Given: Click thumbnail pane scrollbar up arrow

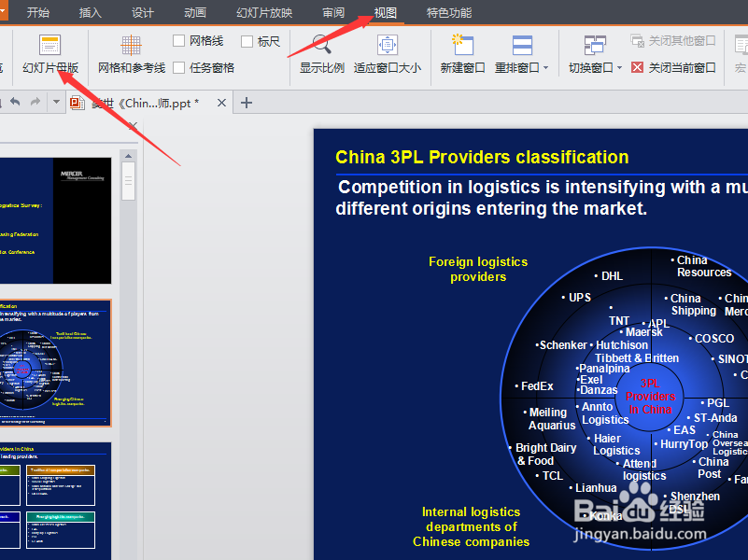Looking at the screenshot, I should (128, 156).
